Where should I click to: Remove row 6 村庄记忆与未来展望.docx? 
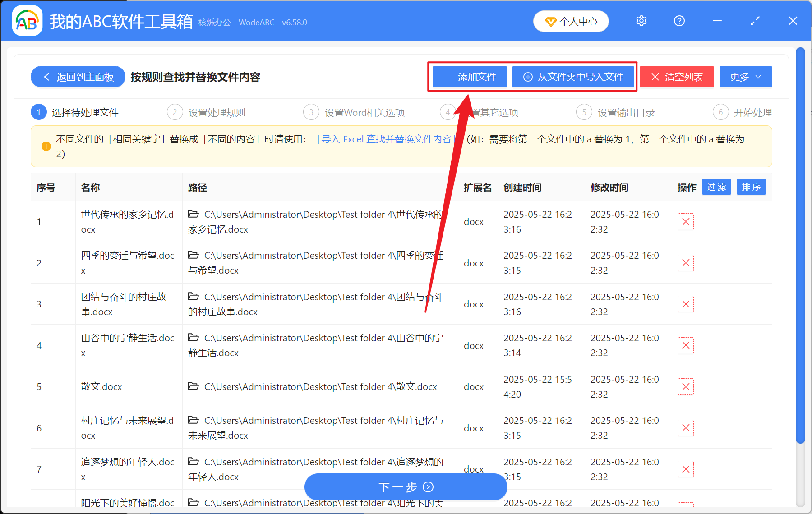[686, 428]
